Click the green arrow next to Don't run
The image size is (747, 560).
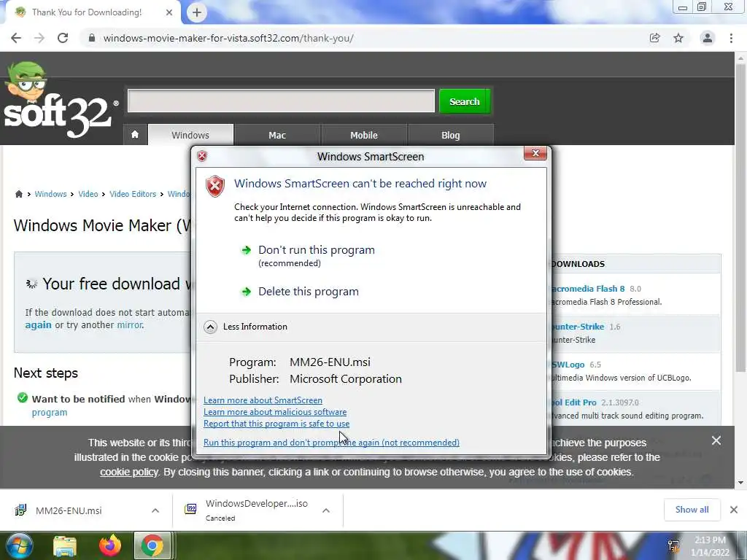click(247, 250)
